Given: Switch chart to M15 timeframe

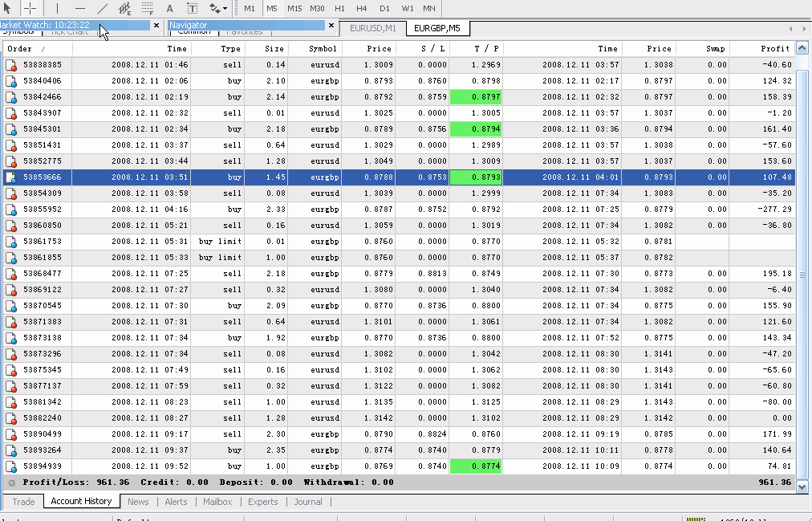Looking at the screenshot, I should (294, 8).
